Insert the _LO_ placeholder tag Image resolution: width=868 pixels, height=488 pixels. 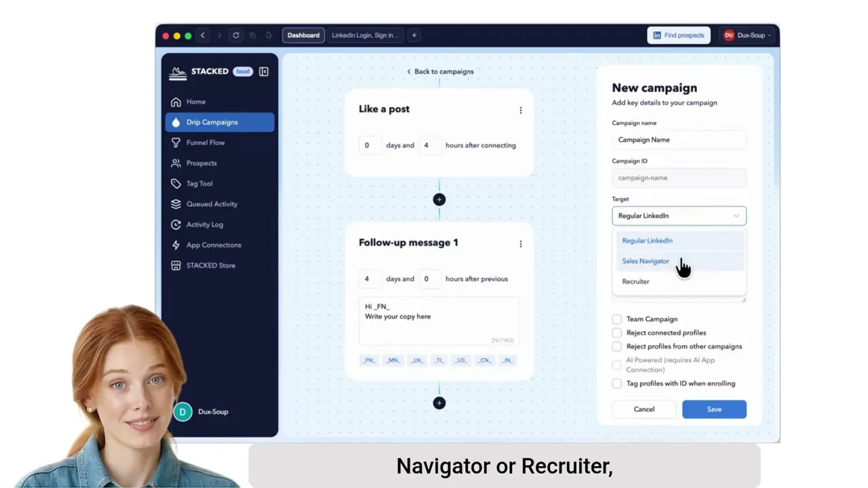[x=461, y=361]
